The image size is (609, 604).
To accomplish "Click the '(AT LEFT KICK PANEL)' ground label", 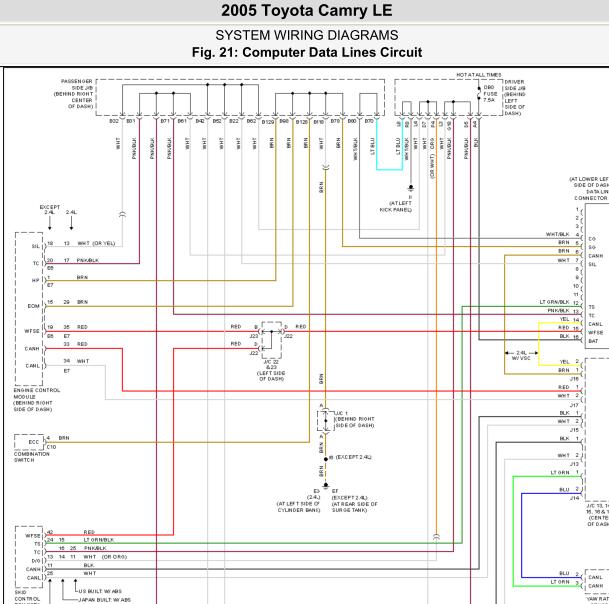I will pos(395,206).
